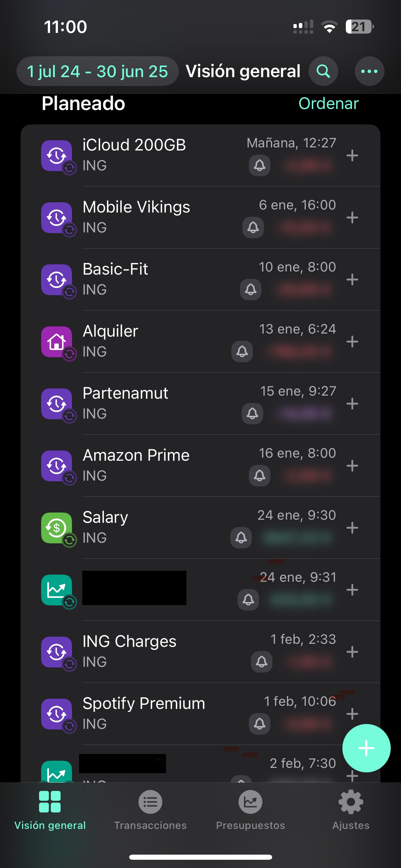Toggle the reminder bell for Partenamut

click(252, 413)
